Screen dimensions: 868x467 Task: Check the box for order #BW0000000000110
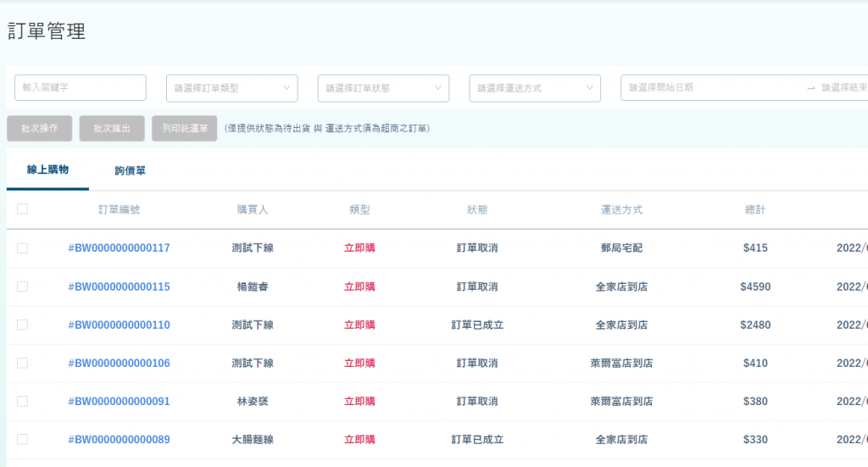click(22, 325)
